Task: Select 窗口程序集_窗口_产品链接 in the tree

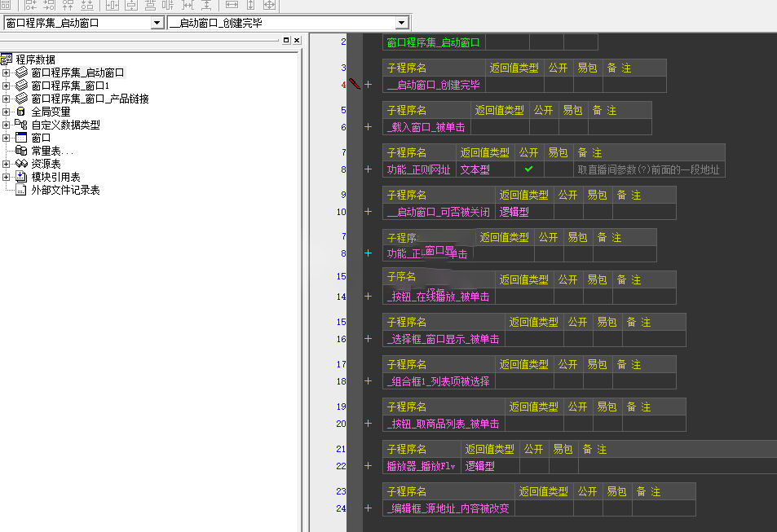Action: pos(91,99)
